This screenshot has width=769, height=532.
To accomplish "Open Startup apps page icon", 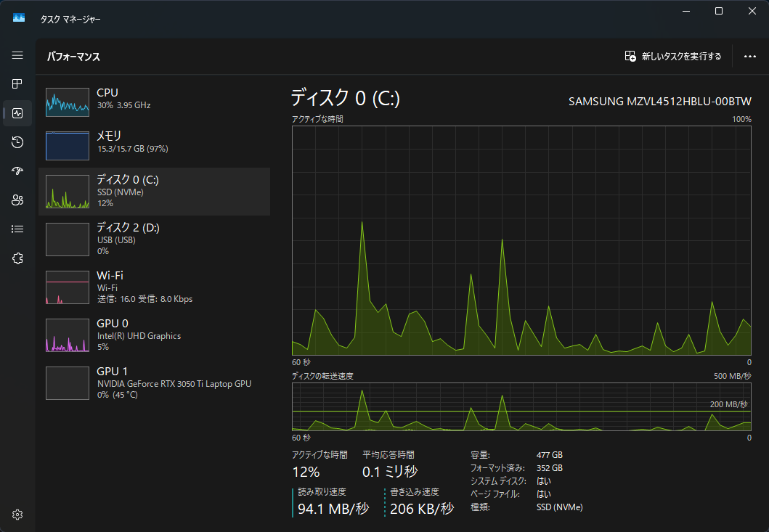I will point(17,171).
